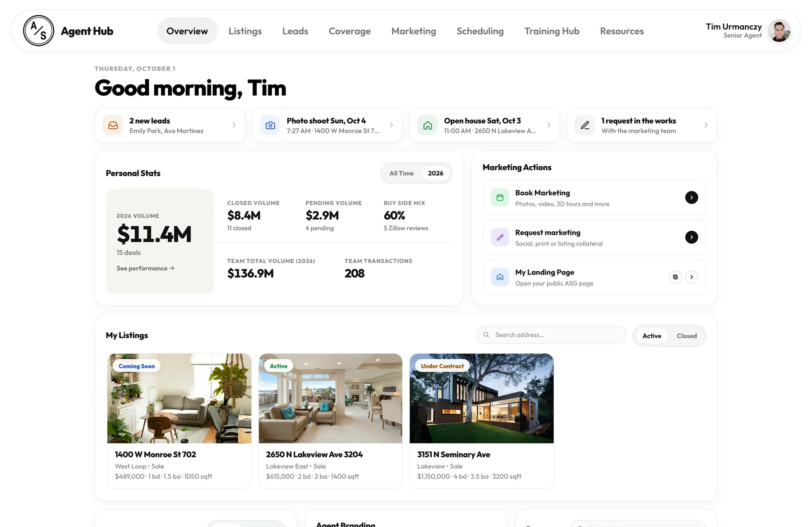Open the Coverage tab
The height and width of the screenshot is (527, 812).
coord(350,31)
